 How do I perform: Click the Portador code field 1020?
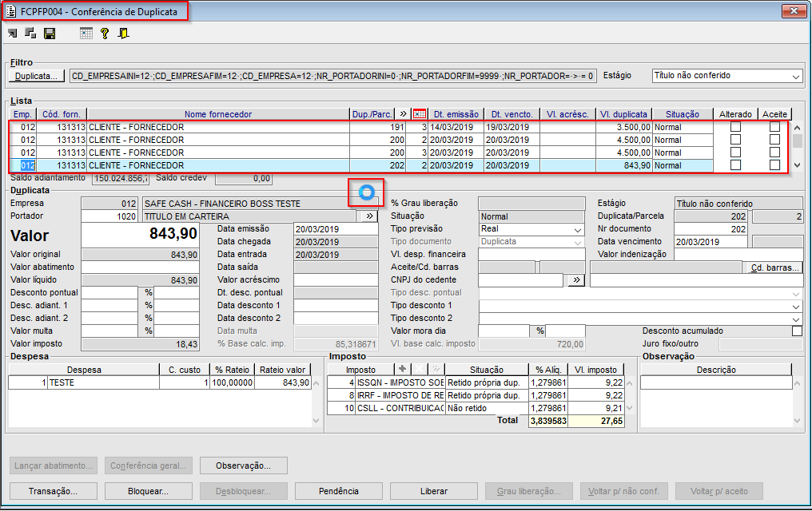coord(109,216)
